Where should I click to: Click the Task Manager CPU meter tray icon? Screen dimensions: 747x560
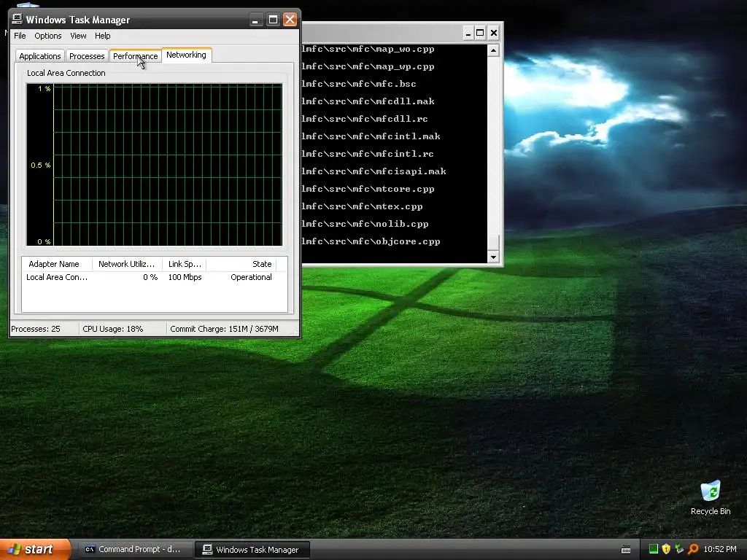(653, 549)
